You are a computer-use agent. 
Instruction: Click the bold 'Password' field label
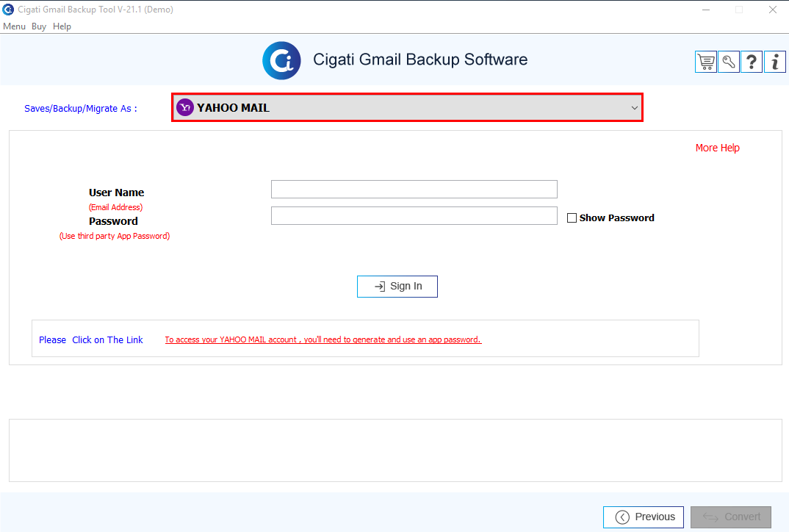point(113,221)
